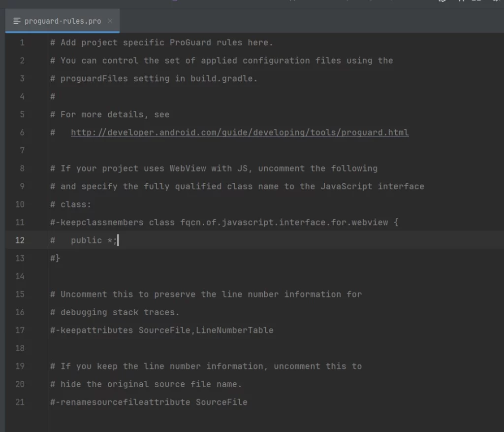Switch to the proguard-rules.pro tab
The height and width of the screenshot is (432, 504).
click(x=63, y=21)
